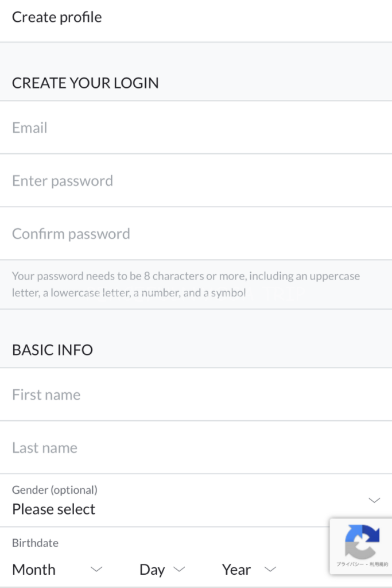Expand the birthdate Month selector
Image resolution: width=392 pixels, height=588 pixels.
coord(34,569)
